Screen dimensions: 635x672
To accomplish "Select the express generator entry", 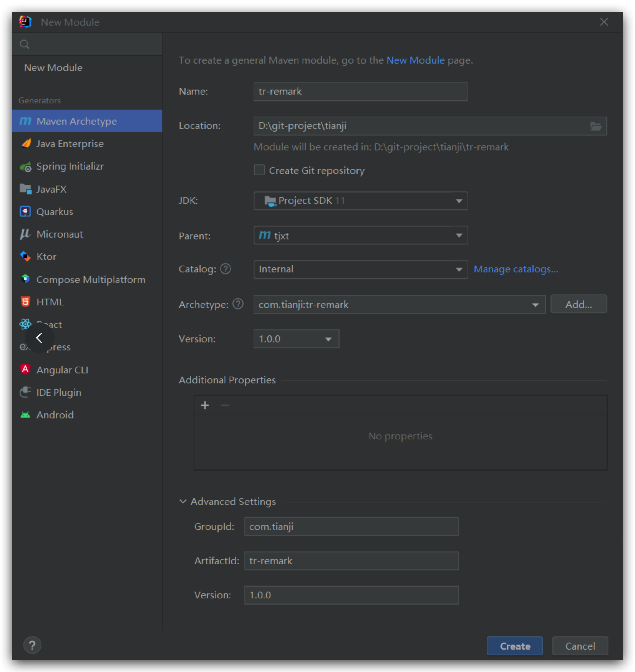I will coord(87,347).
